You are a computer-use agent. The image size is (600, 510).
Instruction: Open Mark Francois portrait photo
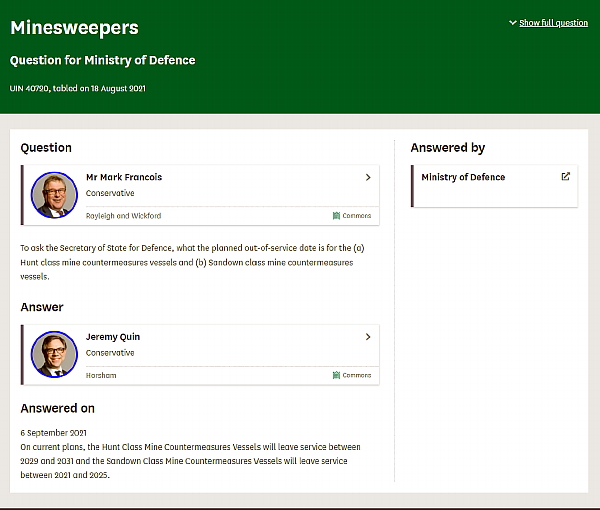pos(54,195)
